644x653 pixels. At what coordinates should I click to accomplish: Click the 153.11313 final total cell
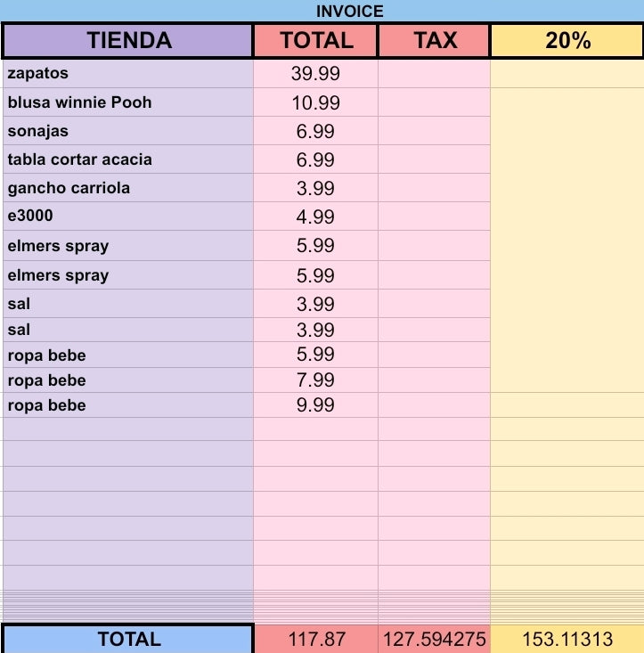point(567,639)
